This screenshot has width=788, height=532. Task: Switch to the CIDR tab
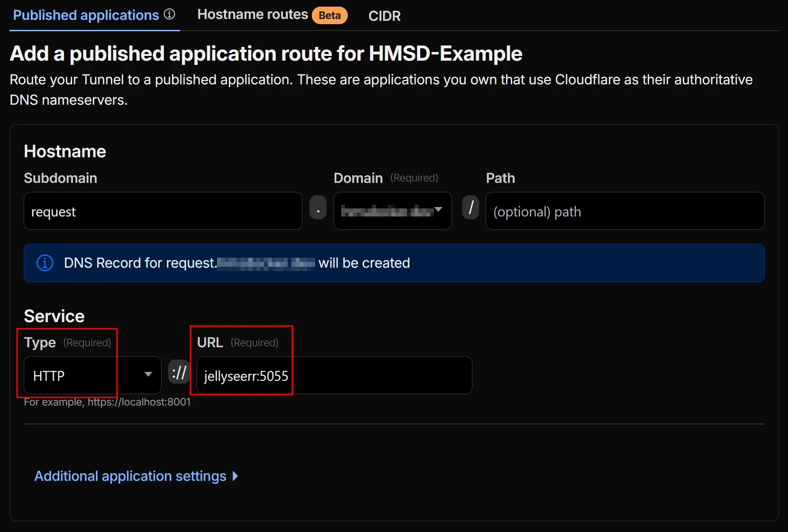coord(384,16)
